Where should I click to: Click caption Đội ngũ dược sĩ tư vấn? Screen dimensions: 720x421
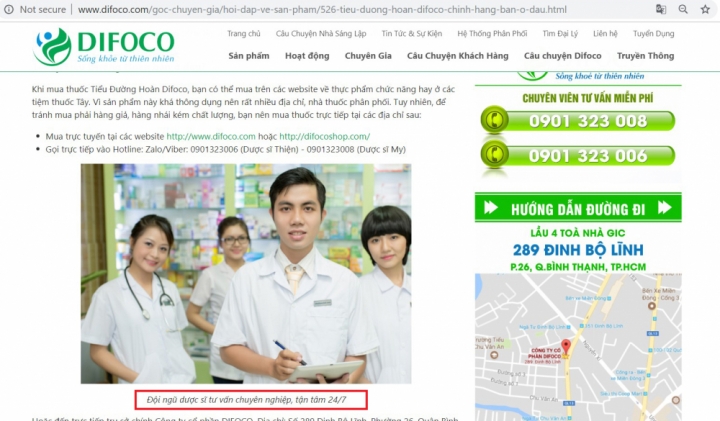click(246, 400)
